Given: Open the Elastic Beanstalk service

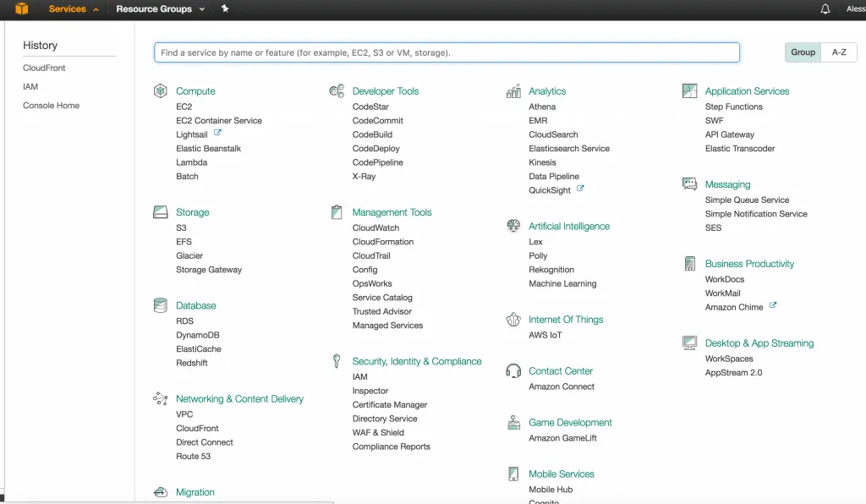Looking at the screenshot, I should pos(208,149).
